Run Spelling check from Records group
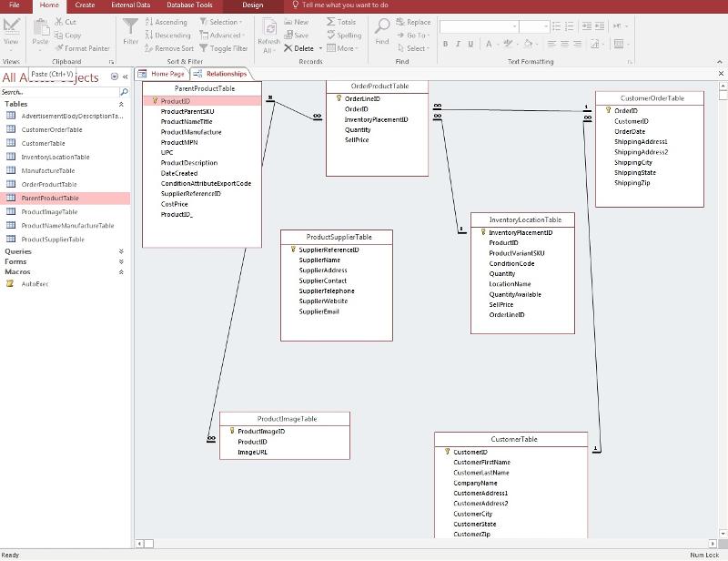The image size is (728, 561). click(343, 36)
